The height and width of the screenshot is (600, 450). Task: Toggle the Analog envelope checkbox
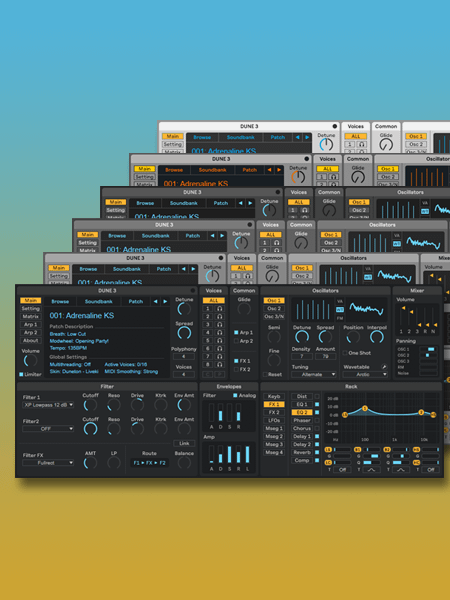point(235,395)
